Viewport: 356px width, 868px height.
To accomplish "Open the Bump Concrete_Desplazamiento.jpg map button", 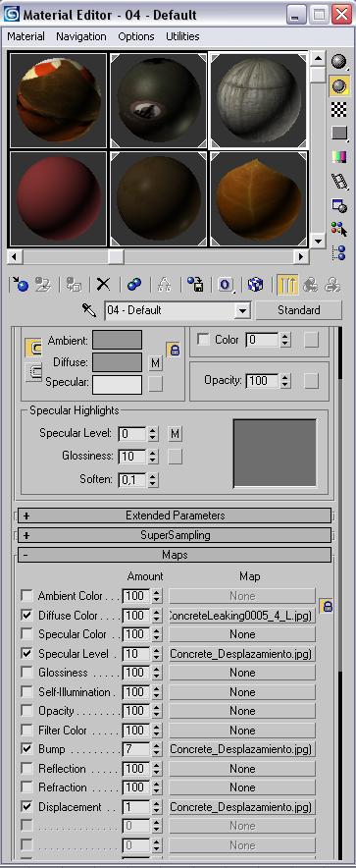I will pos(242,749).
